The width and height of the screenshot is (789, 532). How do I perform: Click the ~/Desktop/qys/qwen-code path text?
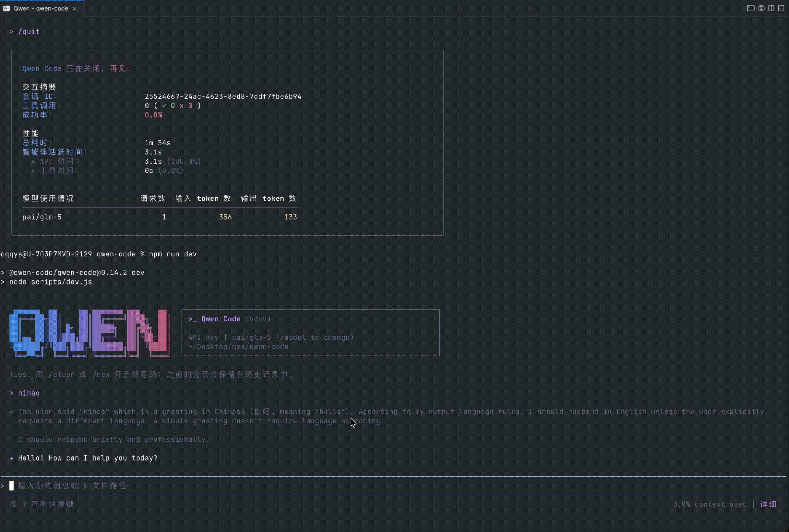coord(238,347)
